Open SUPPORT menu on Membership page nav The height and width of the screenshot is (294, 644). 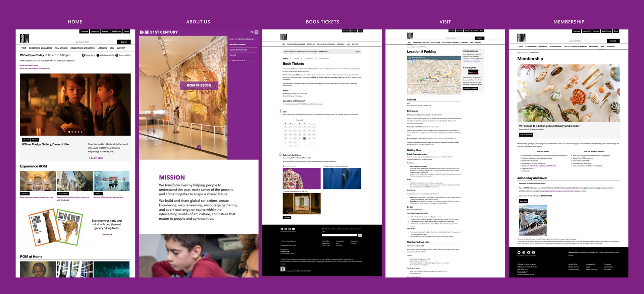611,47
